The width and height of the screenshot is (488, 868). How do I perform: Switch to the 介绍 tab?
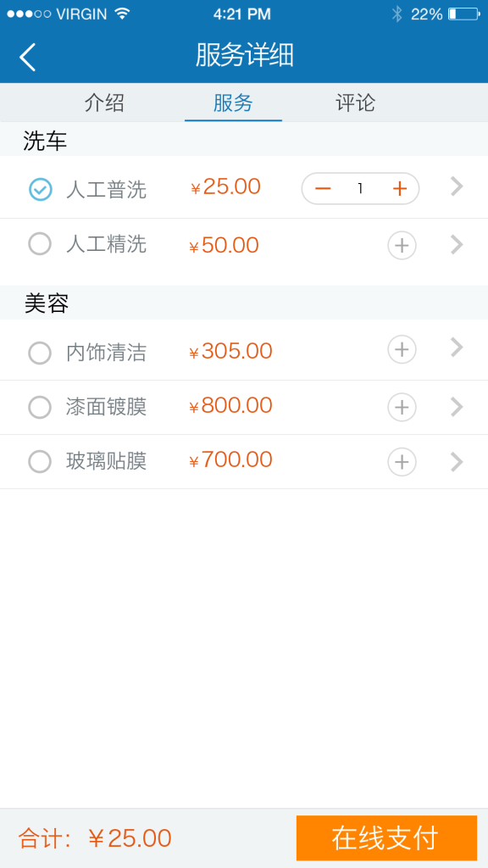[104, 103]
